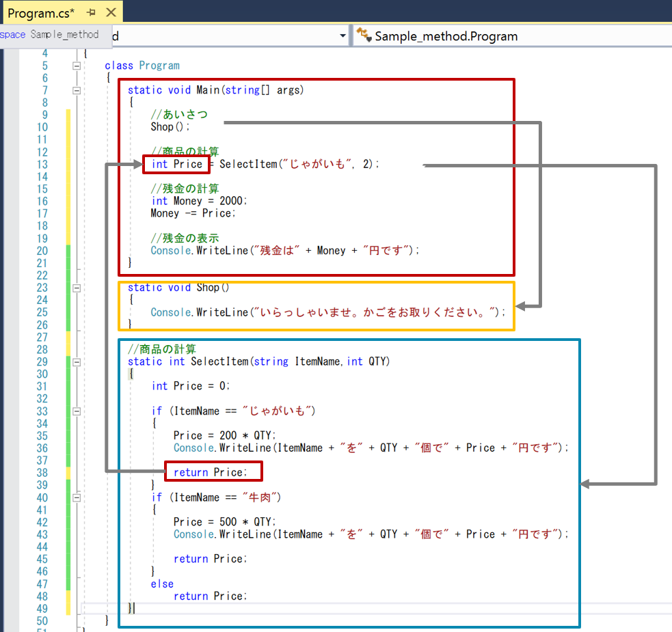
Task: Collapse the Shop method outline block
Action: pyautogui.click(x=77, y=288)
